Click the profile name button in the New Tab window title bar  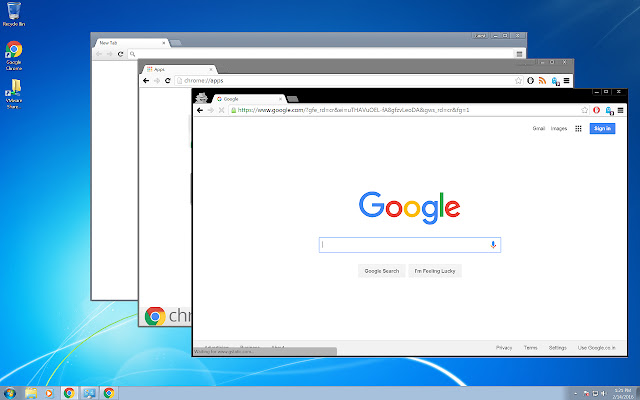coord(480,36)
